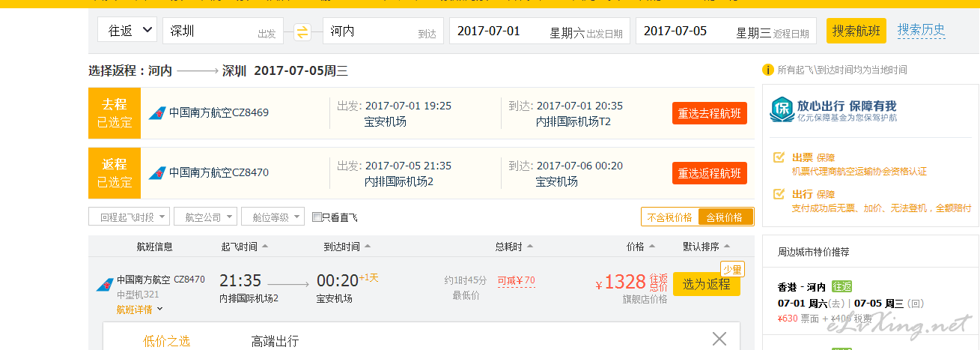Open the 往返 trip type dropdown

click(127, 31)
